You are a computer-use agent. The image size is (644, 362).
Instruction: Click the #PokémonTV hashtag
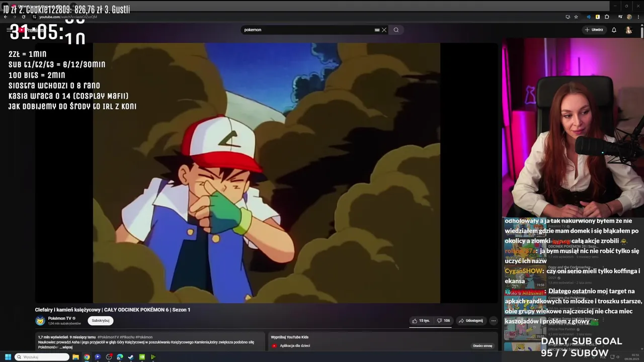click(x=109, y=337)
